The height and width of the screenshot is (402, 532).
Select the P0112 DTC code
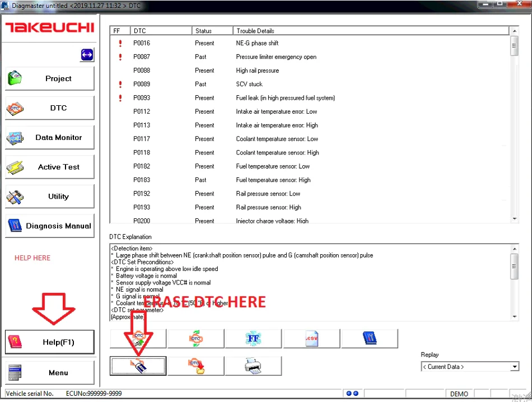coord(142,111)
